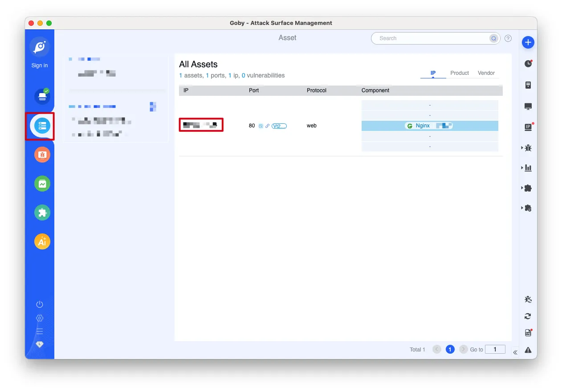Expand the bar chart statistics panel
The height and width of the screenshot is (392, 562).
pos(528,168)
